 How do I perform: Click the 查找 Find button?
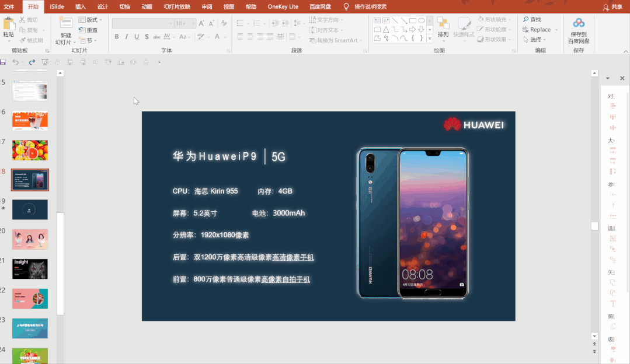coord(532,19)
